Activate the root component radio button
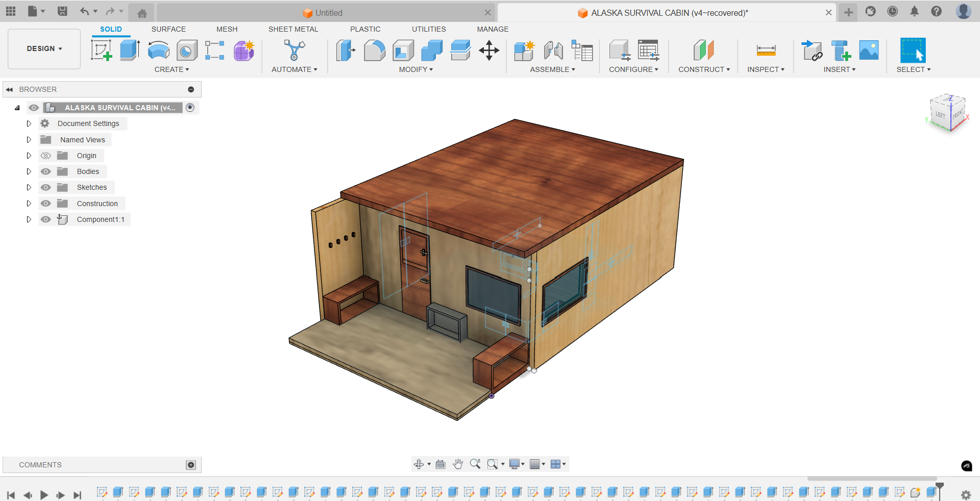Image resolution: width=980 pixels, height=501 pixels. (x=190, y=108)
